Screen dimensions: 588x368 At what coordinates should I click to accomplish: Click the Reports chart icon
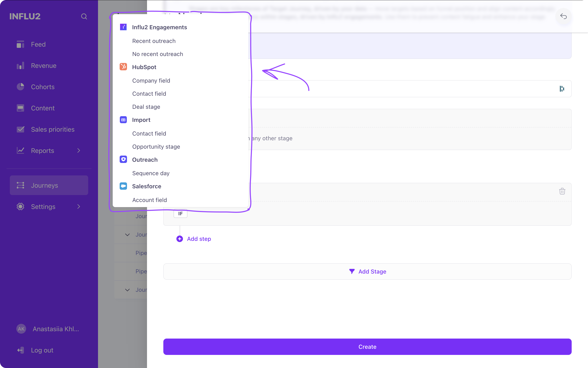20,150
